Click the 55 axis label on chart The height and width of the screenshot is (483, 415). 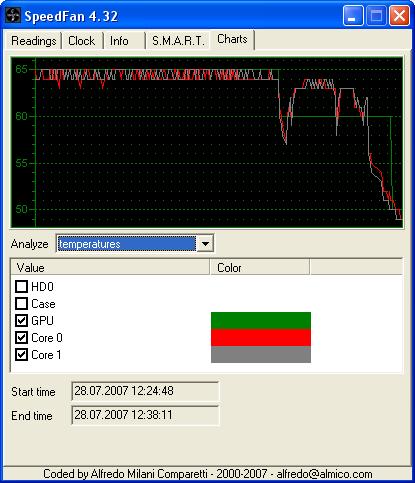point(21,163)
